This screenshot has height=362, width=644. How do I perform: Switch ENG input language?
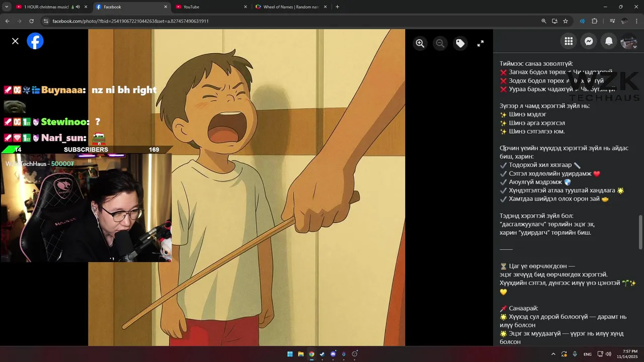587,354
